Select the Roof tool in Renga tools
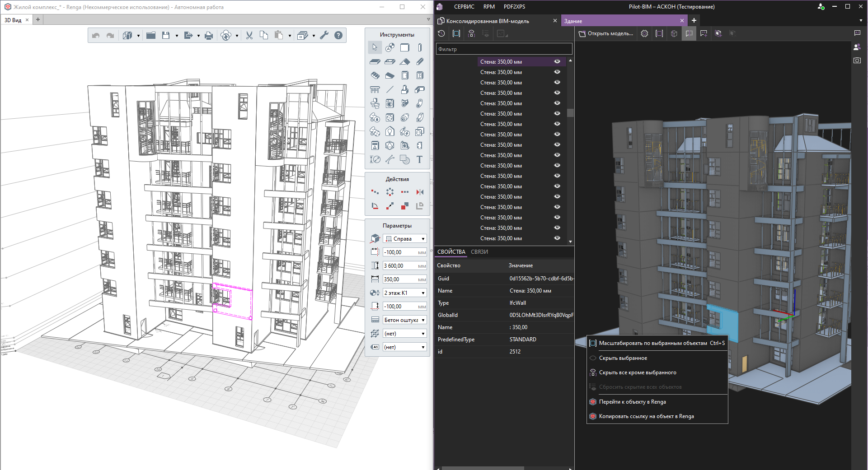 (405, 61)
